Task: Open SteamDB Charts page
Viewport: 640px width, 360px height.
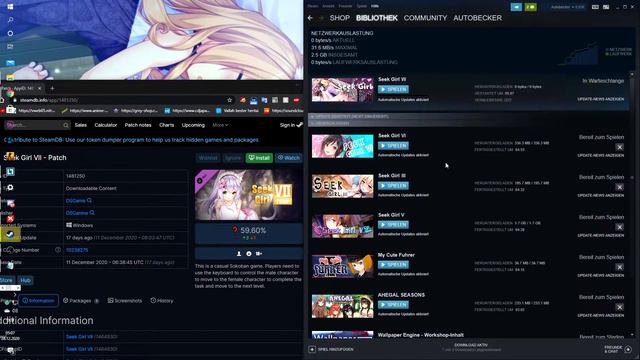Action: coord(167,125)
